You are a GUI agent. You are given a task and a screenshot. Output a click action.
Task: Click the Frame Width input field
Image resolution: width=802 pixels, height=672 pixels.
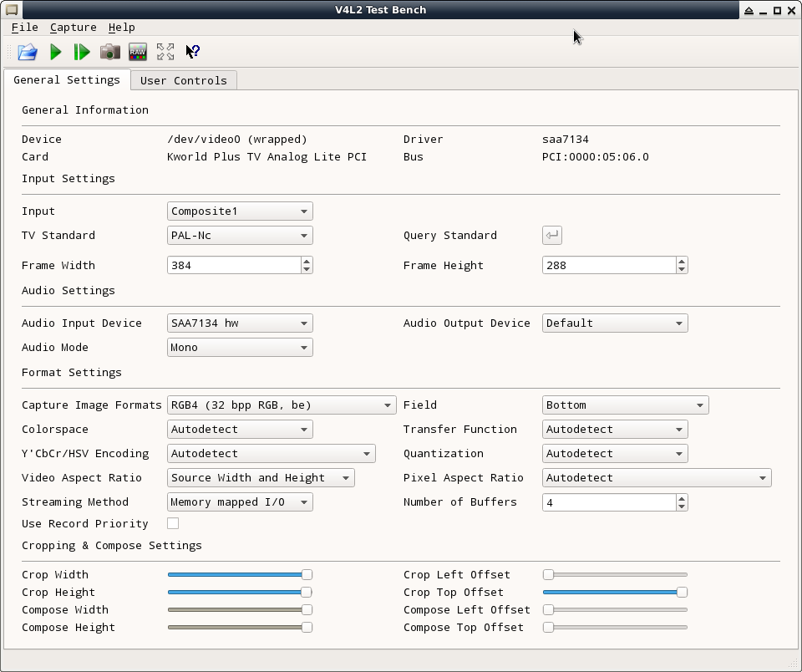(x=233, y=266)
